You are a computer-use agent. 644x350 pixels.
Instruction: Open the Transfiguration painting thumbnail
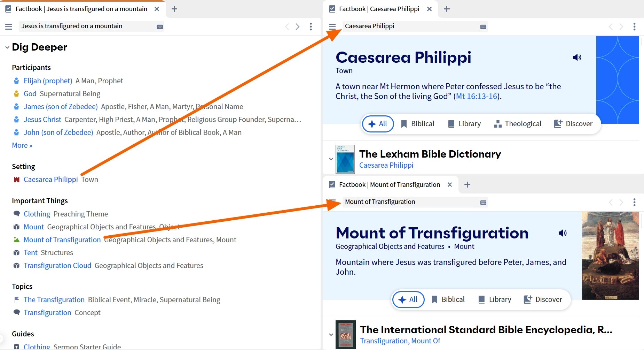pyautogui.click(x=610, y=256)
